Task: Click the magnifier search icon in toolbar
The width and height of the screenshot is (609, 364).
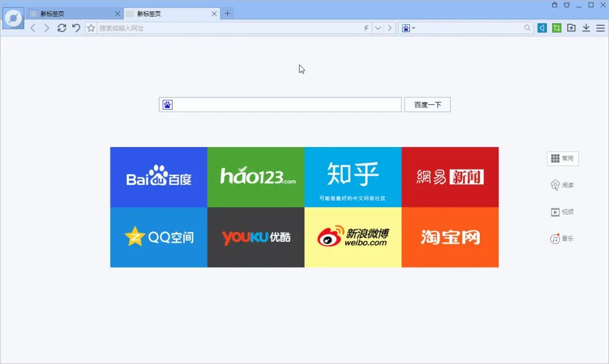Action: point(527,28)
